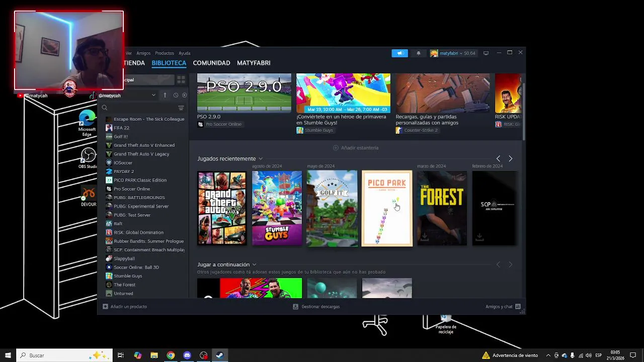Enter Big Picture mode via monitor icon
Image resolution: width=644 pixels, height=362 pixels.
pos(486,53)
